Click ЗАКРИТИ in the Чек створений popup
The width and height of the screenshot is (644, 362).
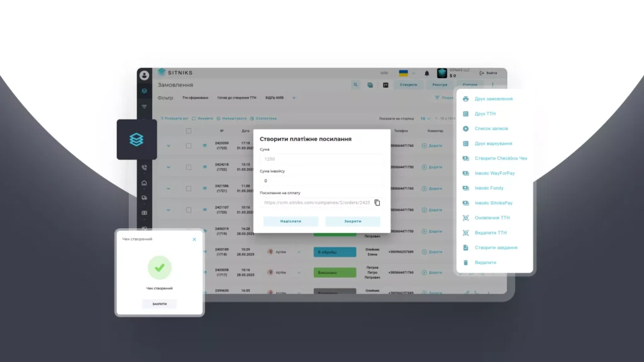click(x=159, y=304)
